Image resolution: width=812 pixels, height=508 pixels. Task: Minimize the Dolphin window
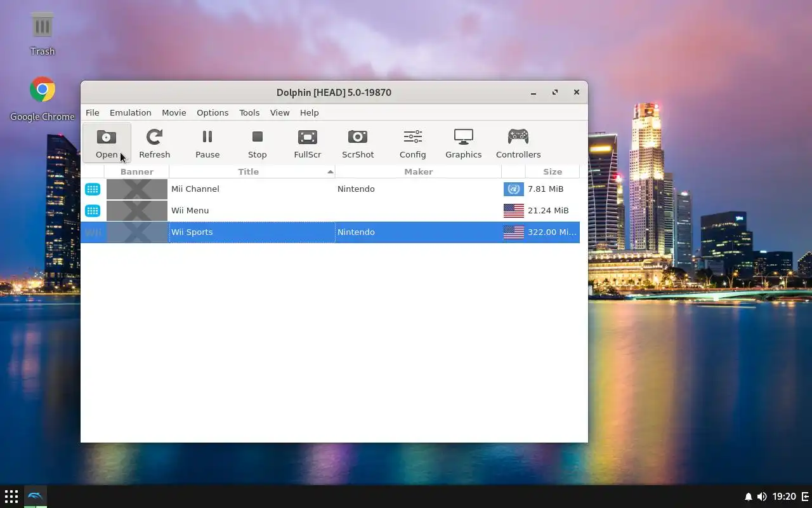[x=534, y=93]
